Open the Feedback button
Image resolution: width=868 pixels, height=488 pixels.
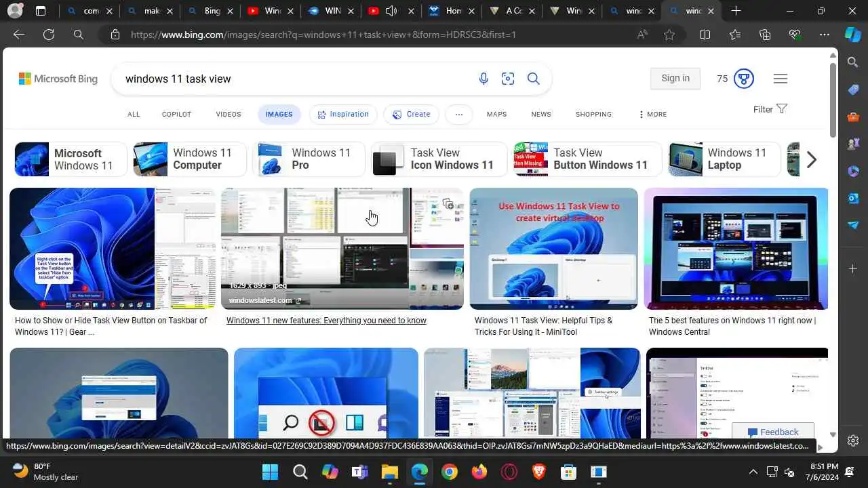pyautogui.click(x=772, y=432)
